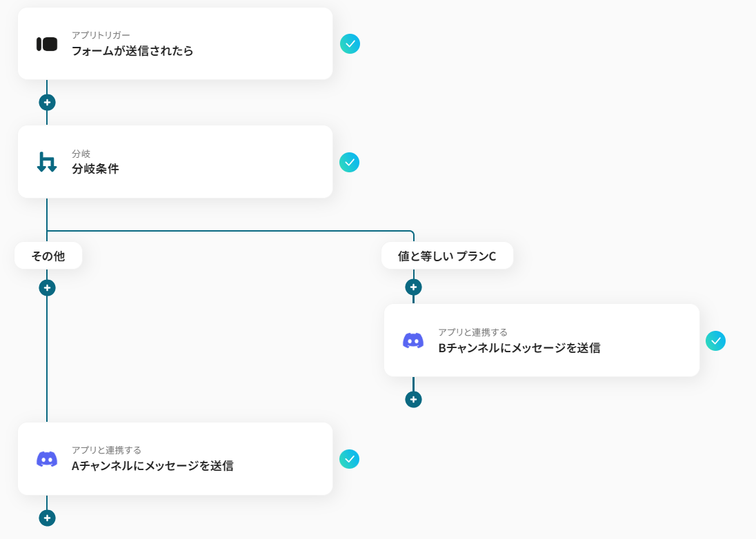756x539 pixels.
Task: Add step below the form trigger
Action: pyautogui.click(x=47, y=103)
